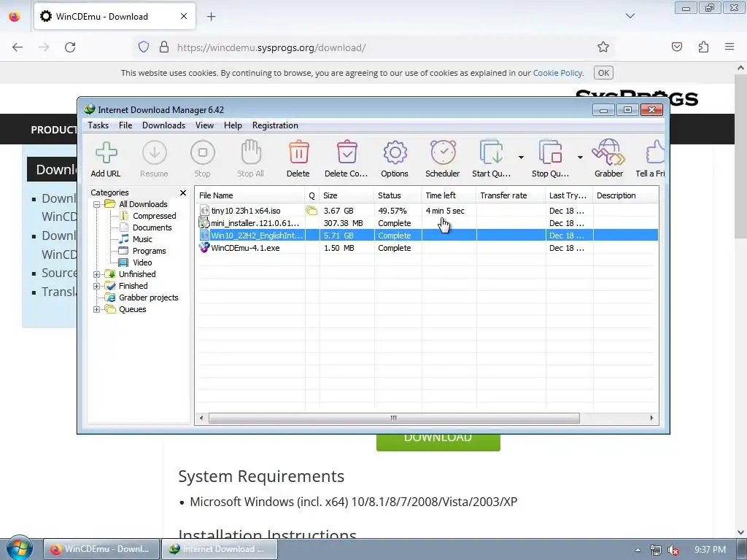Click the Tell a Friend thumbs-up icon
Screen dimensions: 747x560
pos(656,152)
